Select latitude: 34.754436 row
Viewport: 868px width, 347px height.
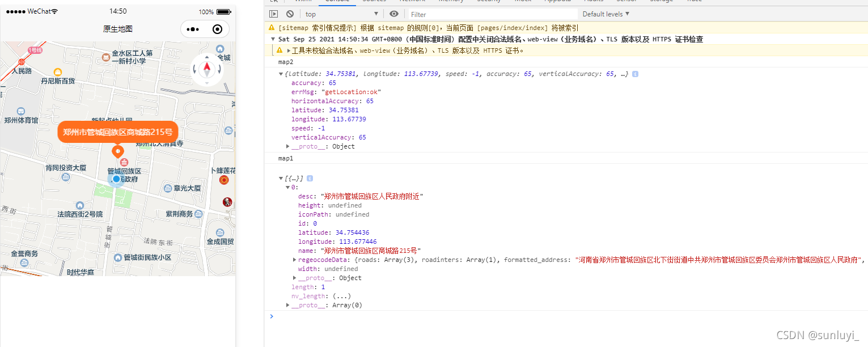[x=334, y=232]
